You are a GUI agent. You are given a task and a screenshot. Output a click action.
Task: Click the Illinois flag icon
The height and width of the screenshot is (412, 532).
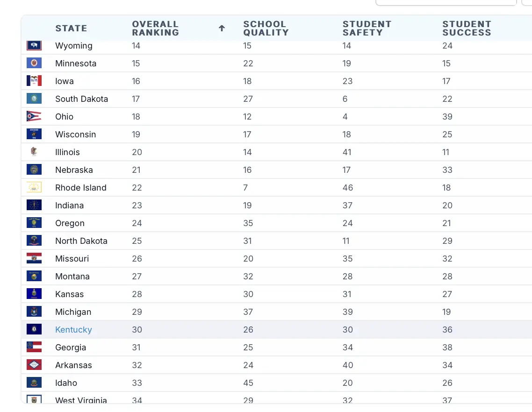point(34,152)
